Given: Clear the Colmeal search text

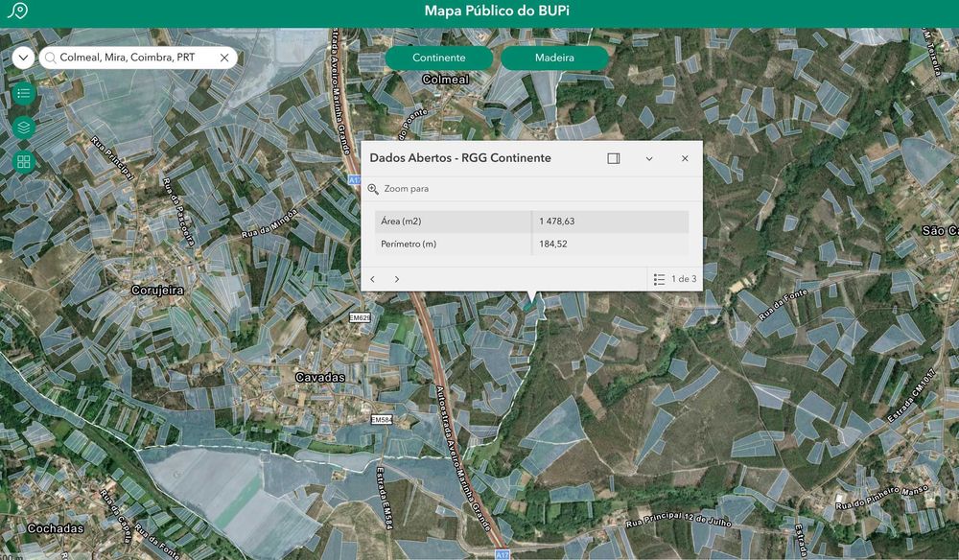Looking at the screenshot, I should 224,58.
